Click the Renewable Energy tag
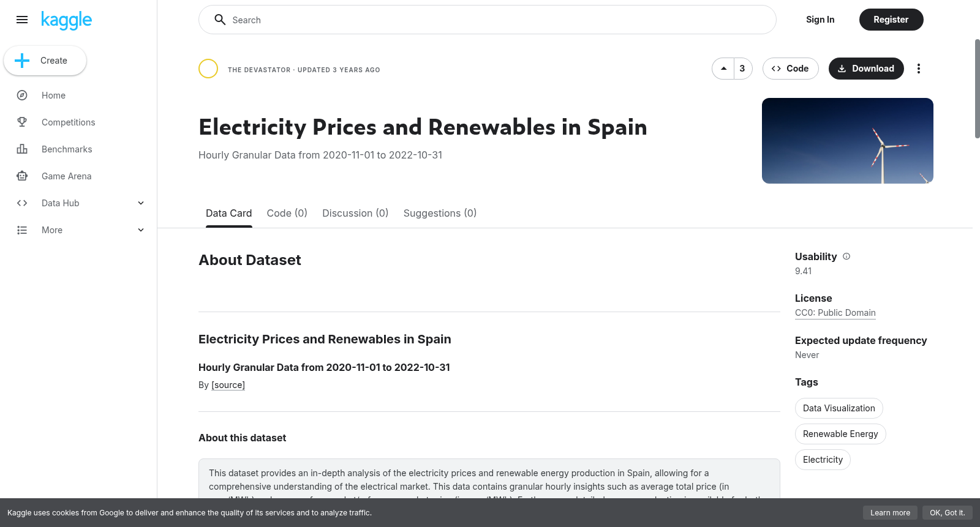The width and height of the screenshot is (980, 527). (x=840, y=434)
